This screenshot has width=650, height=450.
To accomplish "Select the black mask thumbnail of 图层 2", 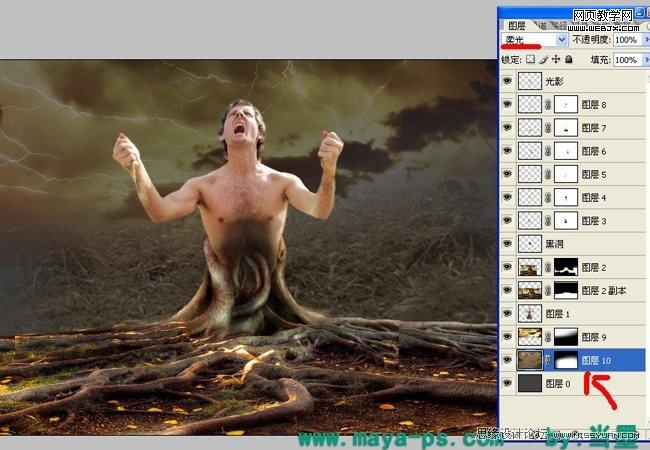I will tap(566, 267).
